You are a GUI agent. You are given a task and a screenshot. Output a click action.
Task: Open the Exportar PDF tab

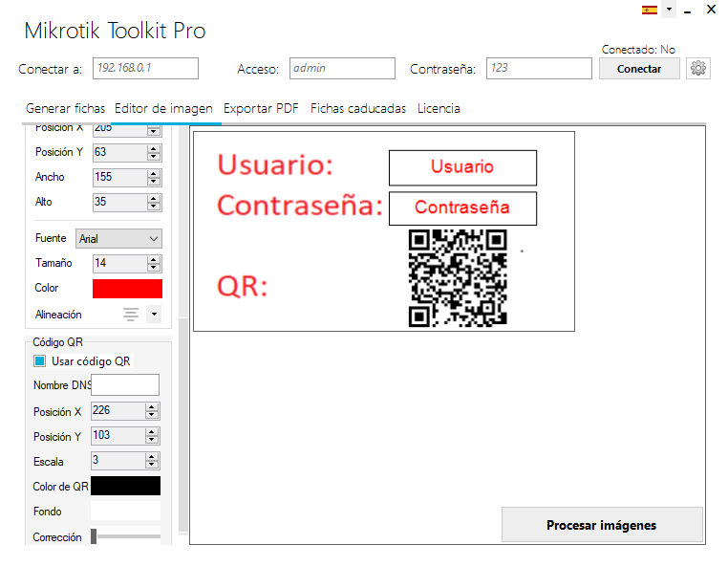[261, 108]
